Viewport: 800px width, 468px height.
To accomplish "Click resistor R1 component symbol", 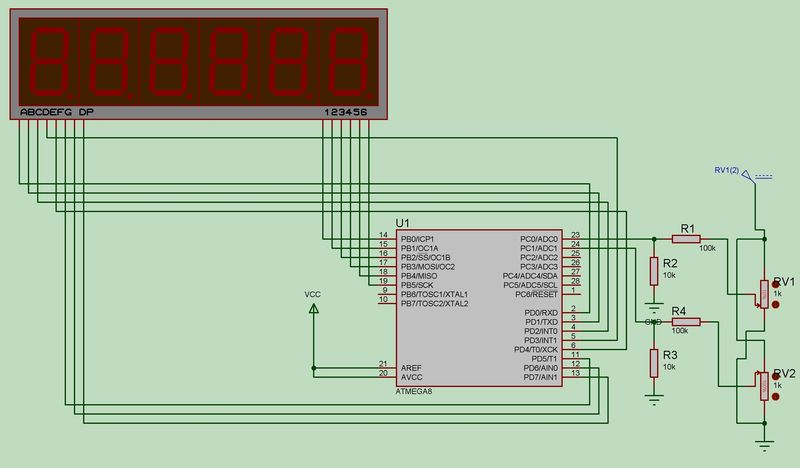I will [x=686, y=239].
